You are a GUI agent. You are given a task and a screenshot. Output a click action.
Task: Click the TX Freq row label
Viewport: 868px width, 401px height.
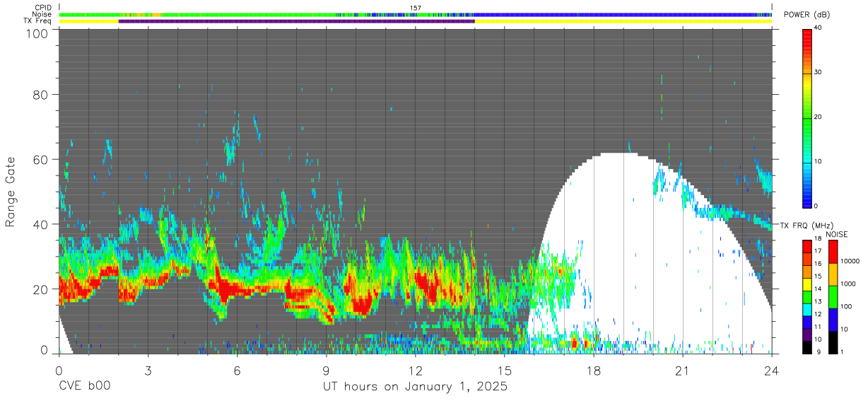(x=37, y=21)
